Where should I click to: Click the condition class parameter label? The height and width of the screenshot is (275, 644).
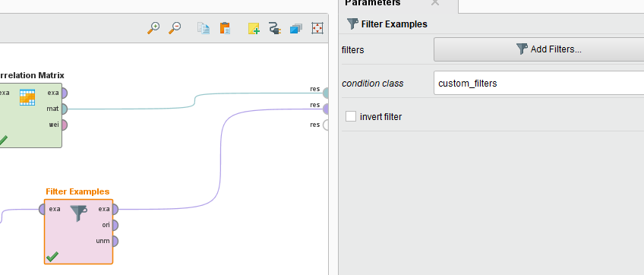(x=373, y=84)
